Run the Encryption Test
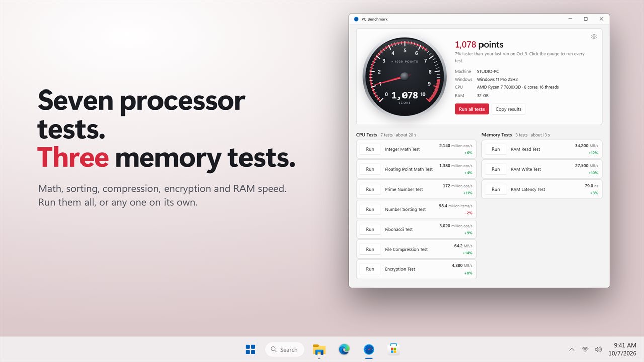644x362 pixels. click(x=370, y=269)
